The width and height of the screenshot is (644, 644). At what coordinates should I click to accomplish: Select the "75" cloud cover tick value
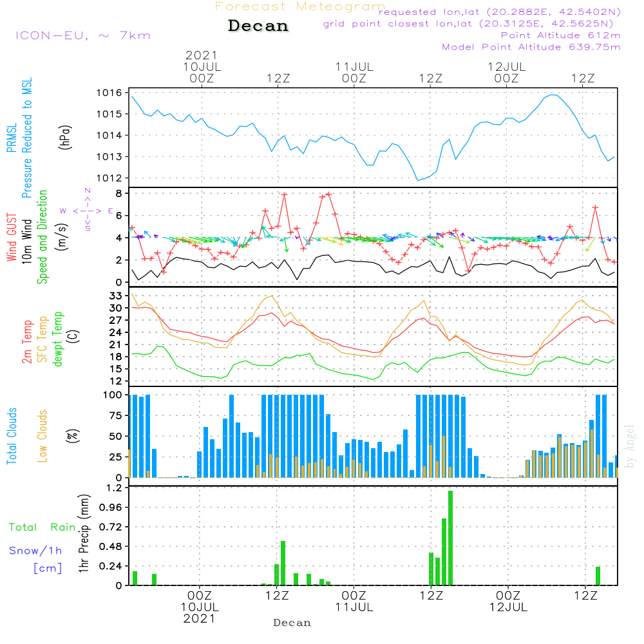click(116, 415)
